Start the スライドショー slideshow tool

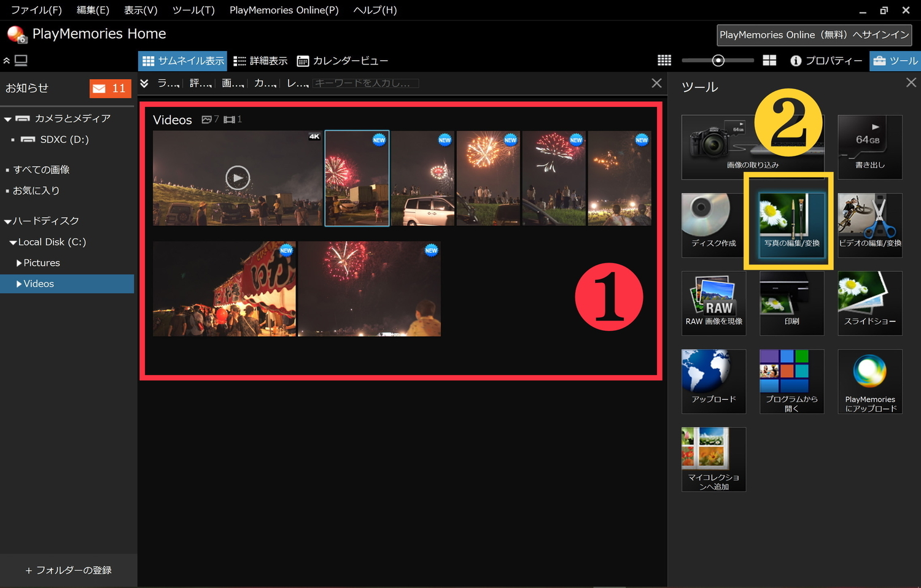point(870,303)
